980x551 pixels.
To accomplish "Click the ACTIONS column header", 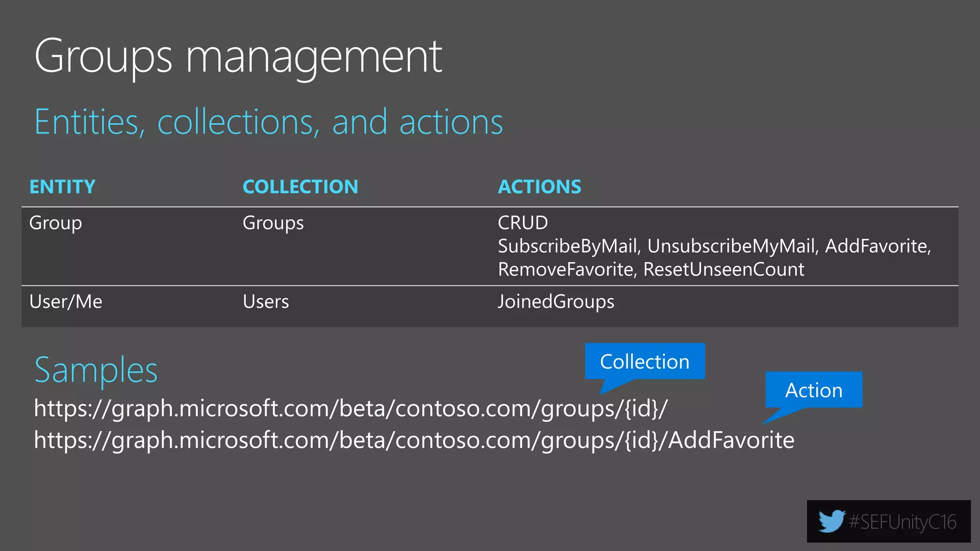I will pos(540,187).
